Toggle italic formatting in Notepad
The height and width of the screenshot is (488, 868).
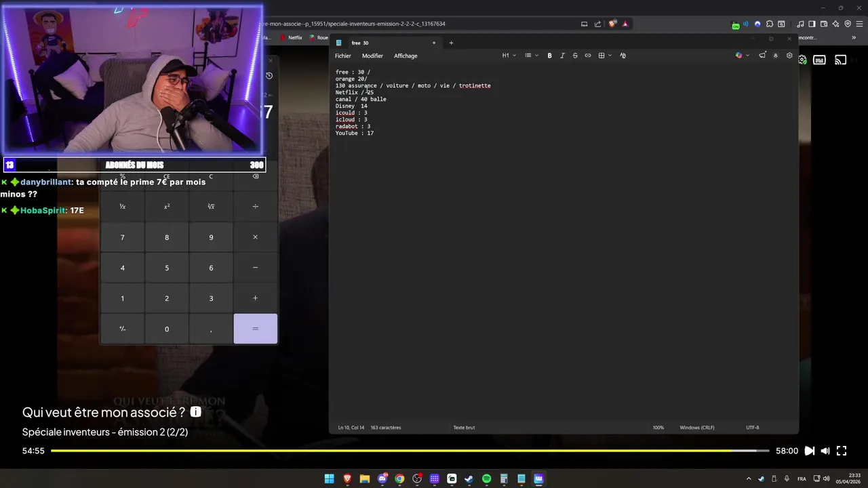(x=562, y=56)
